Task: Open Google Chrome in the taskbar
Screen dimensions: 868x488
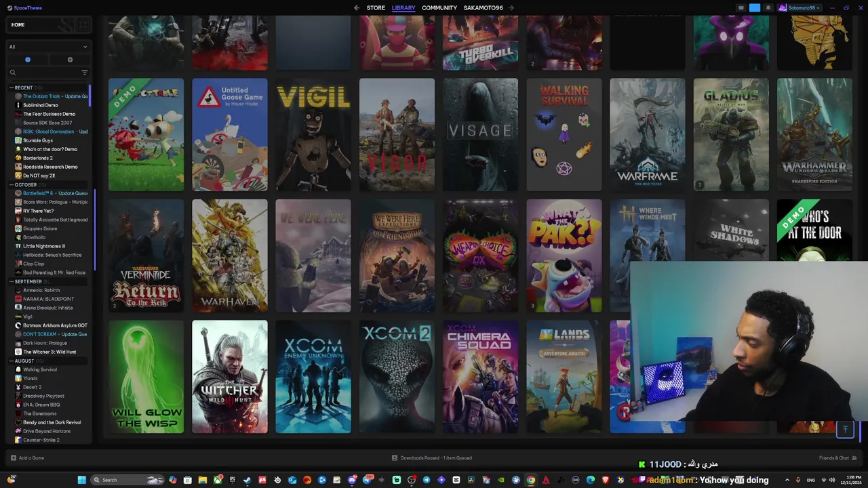Action: [531, 480]
